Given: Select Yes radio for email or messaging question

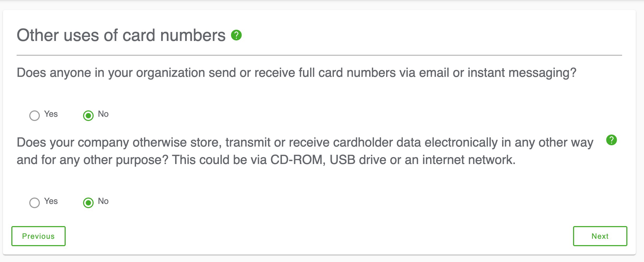Looking at the screenshot, I should point(35,116).
